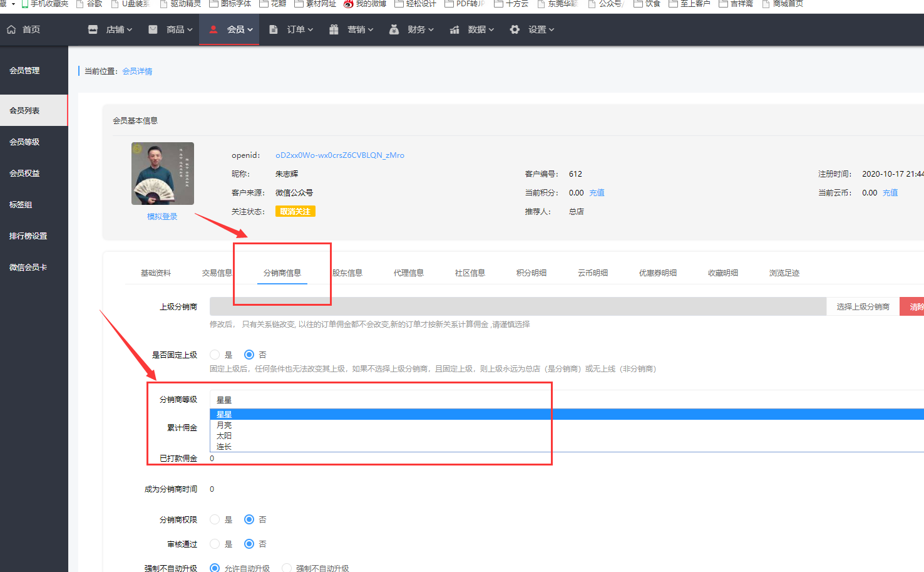924x572 pixels.
Task: Click the 店铺 store icon in navbar
Action: [x=93, y=29]
